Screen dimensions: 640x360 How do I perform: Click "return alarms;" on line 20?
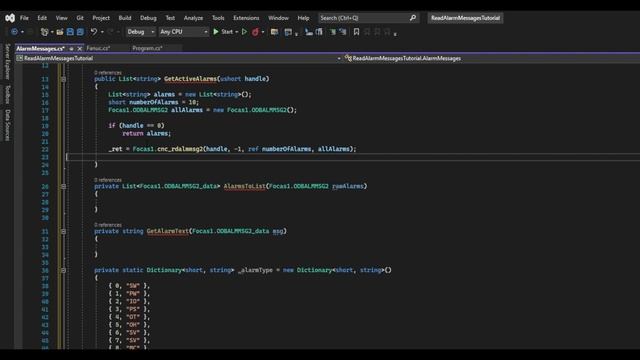(x=147, y=134)
